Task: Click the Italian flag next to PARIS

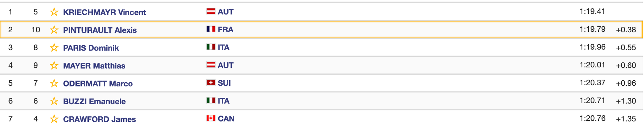Action: [x=211, y=47]
